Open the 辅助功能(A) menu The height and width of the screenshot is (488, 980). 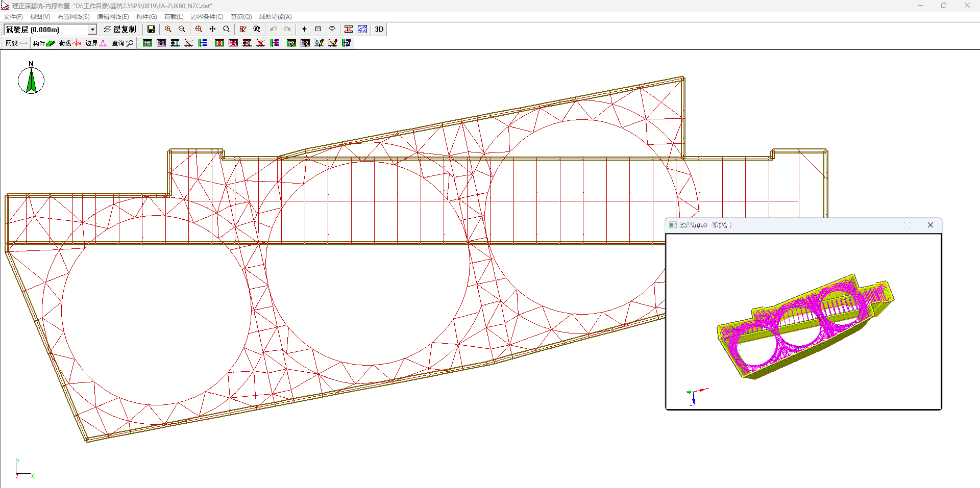275,17
